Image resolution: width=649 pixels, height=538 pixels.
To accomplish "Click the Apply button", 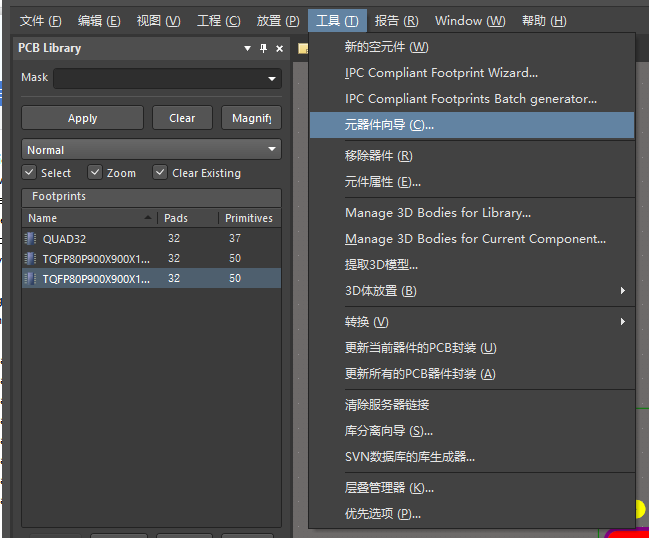I will coord(82,118).
